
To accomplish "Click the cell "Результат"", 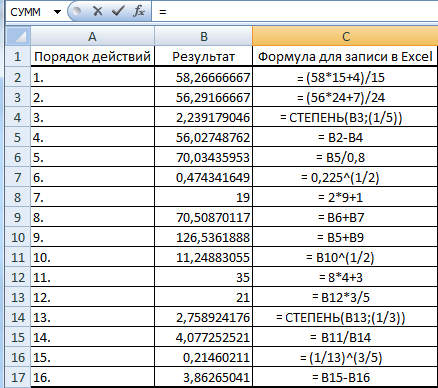I will (203, 56).
